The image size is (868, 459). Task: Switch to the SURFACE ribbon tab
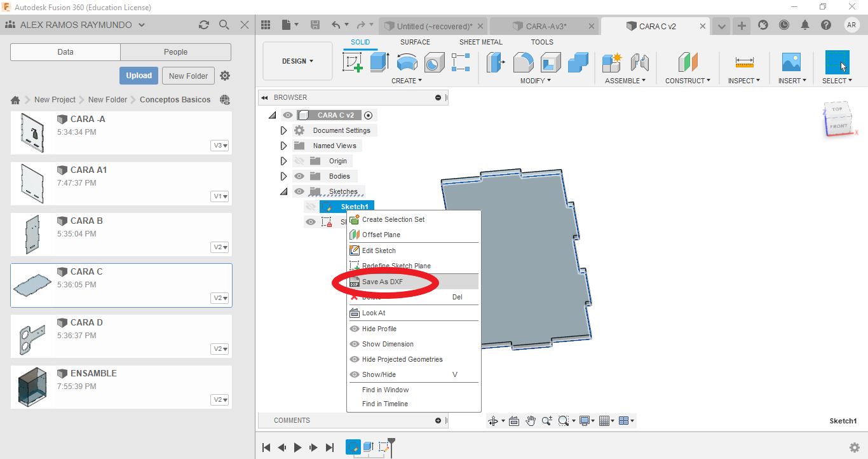(x=415, y=42)
